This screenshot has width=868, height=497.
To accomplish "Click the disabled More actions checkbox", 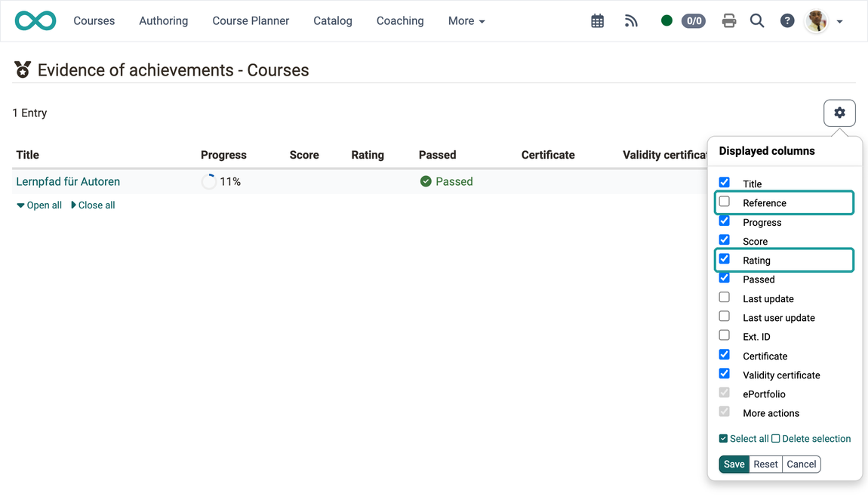I will click(x=724, y=412).
